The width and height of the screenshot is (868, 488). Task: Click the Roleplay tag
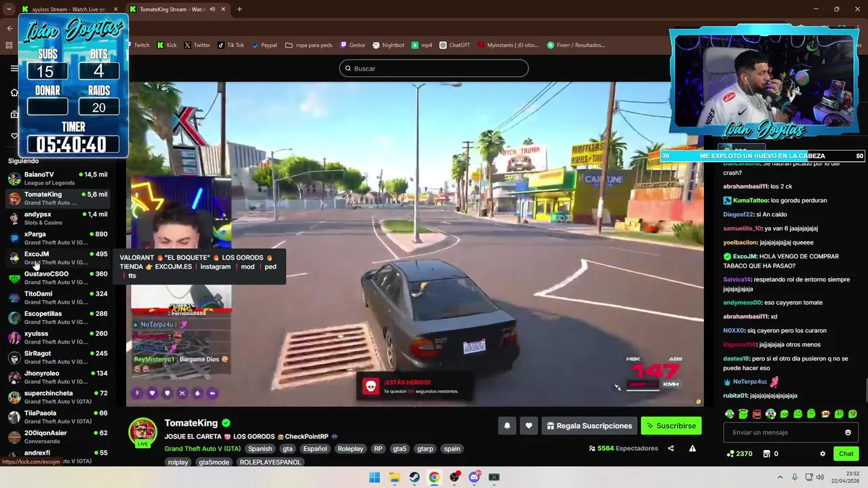click(x=351, y=449)
